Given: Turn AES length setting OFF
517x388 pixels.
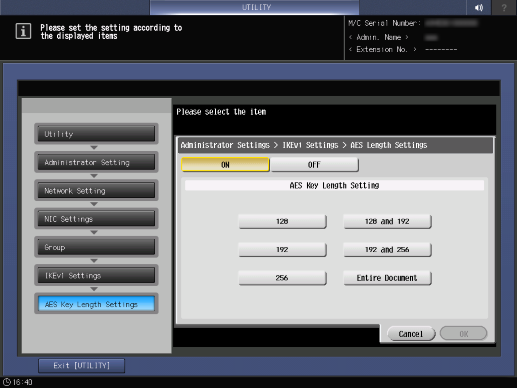Looking at the screenshot, I should (x=314, y=165).
